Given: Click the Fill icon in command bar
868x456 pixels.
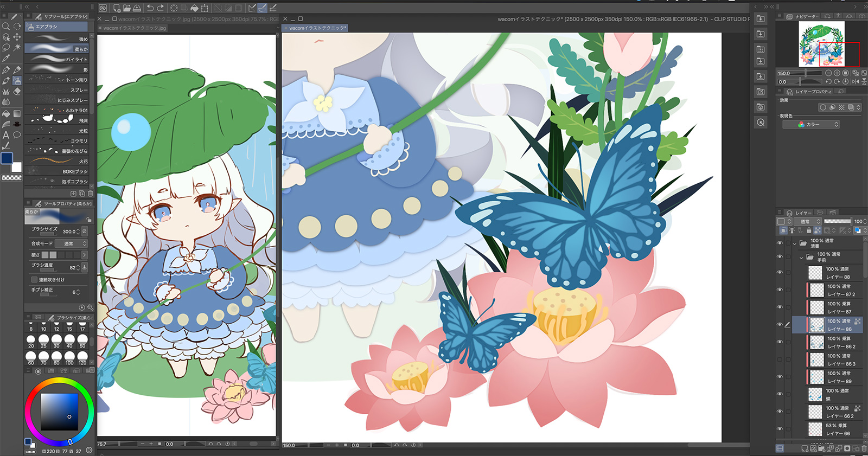Looking at the screenshot, I should click(x=194, y=8).
